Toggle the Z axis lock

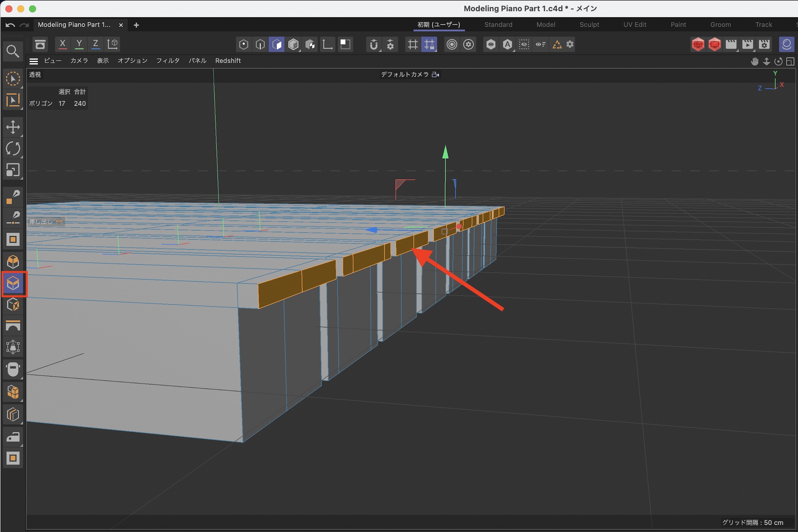click(95, 44)
